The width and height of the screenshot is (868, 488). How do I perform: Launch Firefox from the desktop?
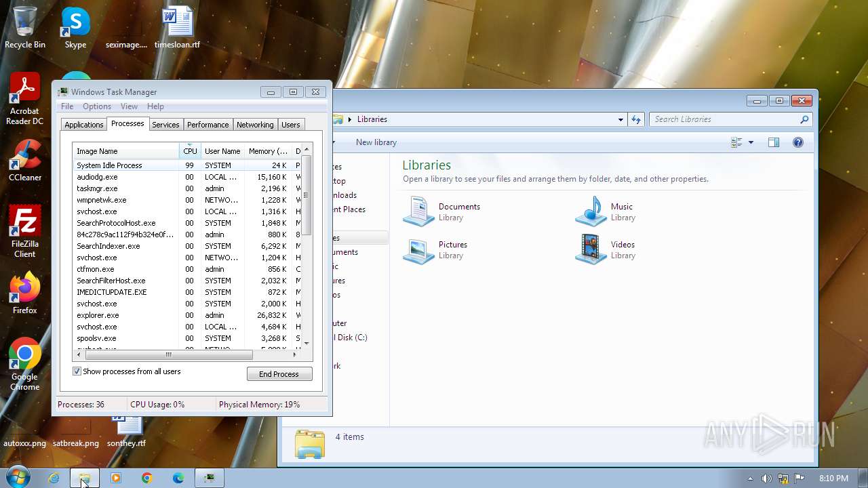[25, 293]
